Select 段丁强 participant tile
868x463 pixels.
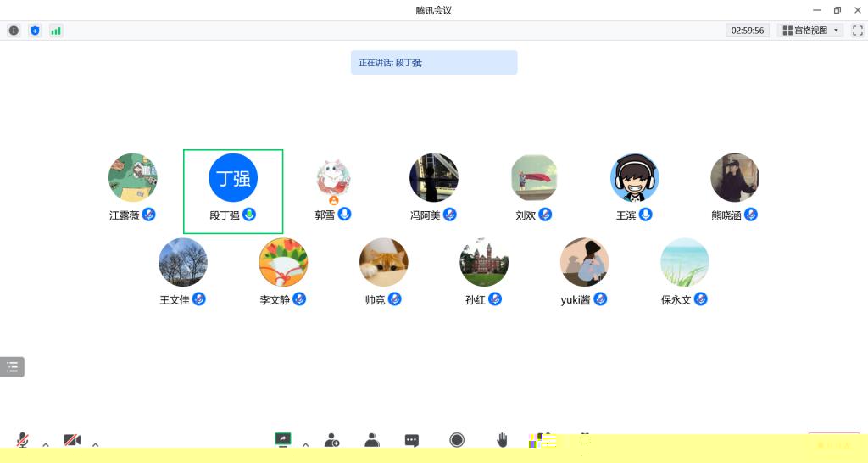(x=233, y=191)
